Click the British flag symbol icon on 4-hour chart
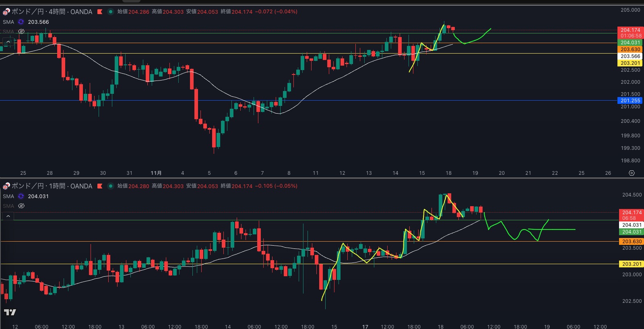Image resolution: width=644 pixels, height=329 pixels. click(x=6, y=12)
